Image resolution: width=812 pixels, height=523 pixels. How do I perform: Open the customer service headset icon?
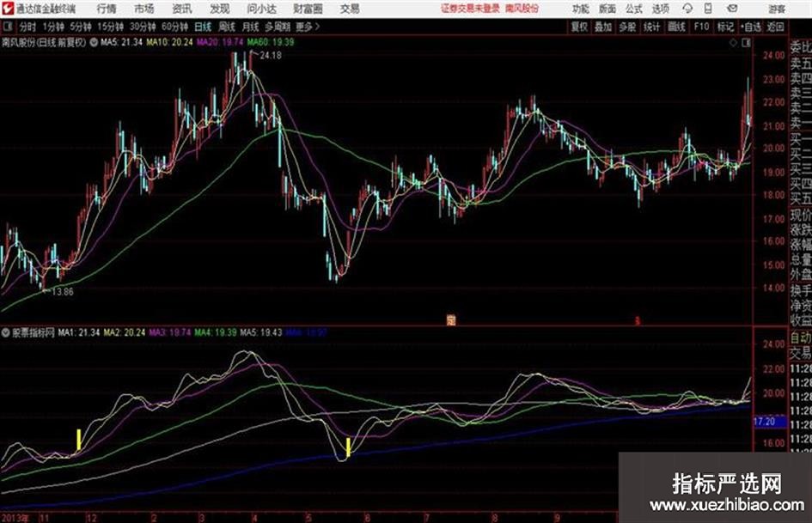(687, 9)
